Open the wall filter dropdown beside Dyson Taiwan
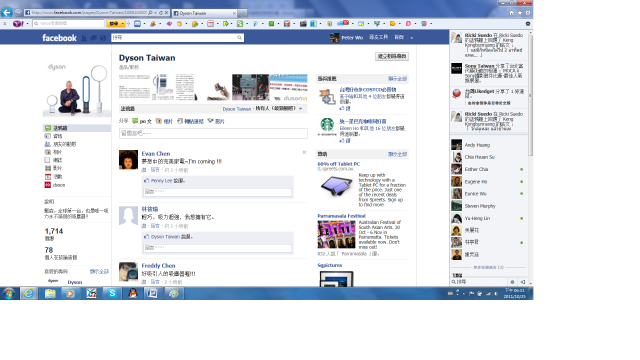Image resolution: width=640 pixels, height=360 pixels. [x=301, y=109]
